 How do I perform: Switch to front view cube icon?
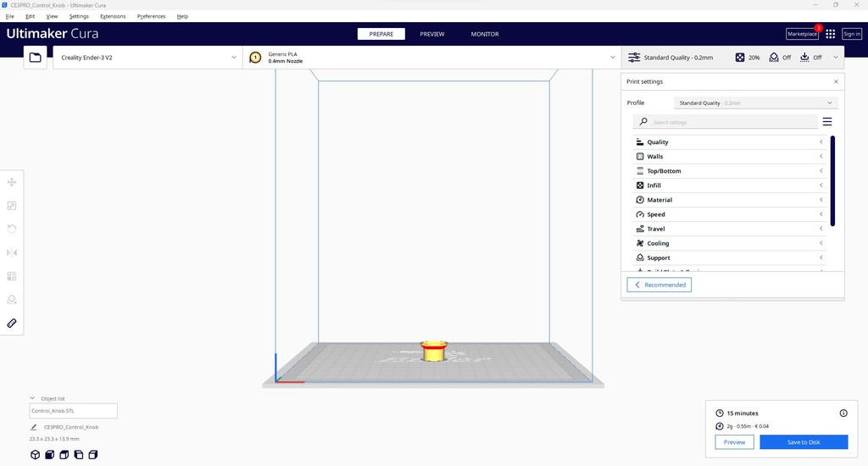click(x=49, y=455)
